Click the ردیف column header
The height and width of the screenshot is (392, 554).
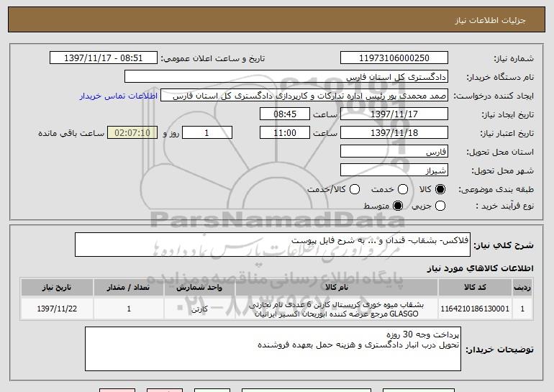(522, 288)
